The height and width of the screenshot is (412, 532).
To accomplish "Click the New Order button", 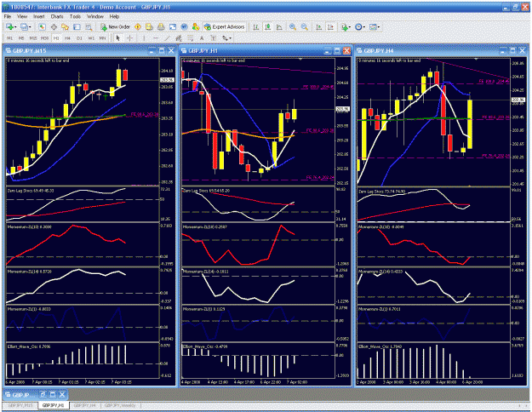I will 116,26.
